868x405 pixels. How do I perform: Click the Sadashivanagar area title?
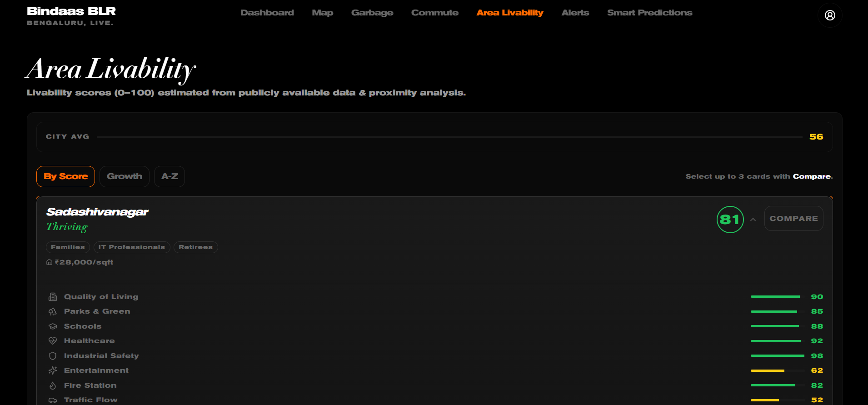pos(98,212)
